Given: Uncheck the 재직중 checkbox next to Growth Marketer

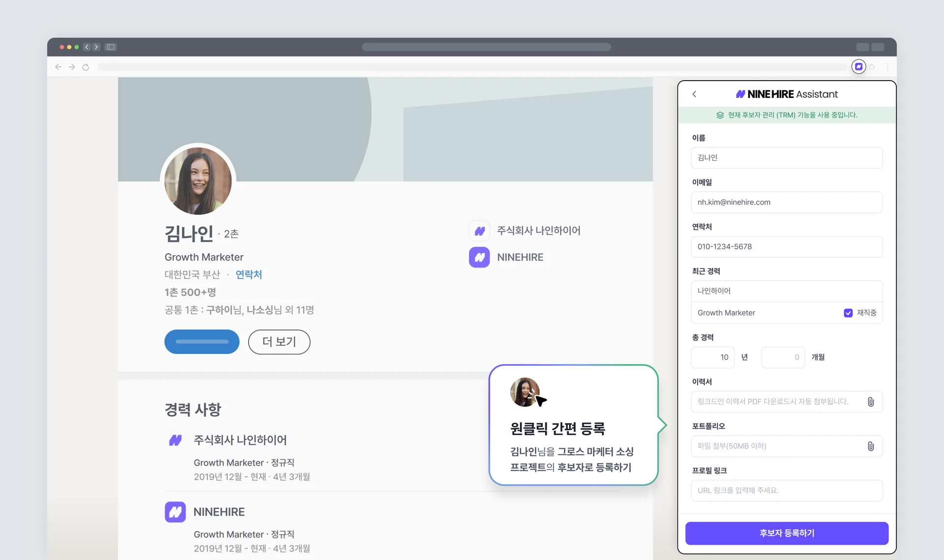Looking at the screenshot, I should pos(848,313).
